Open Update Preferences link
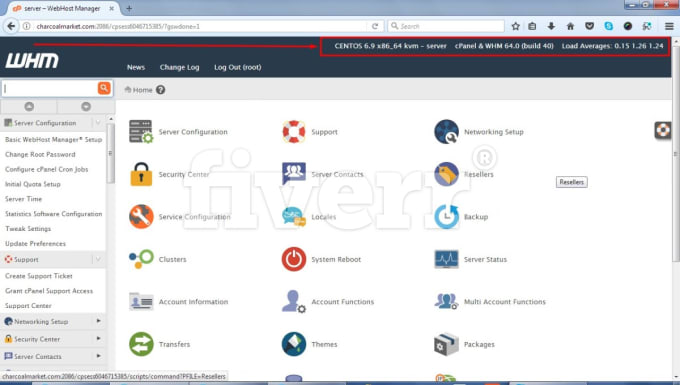680x385 pixels. pyautogui.click(x=35, y=243)
